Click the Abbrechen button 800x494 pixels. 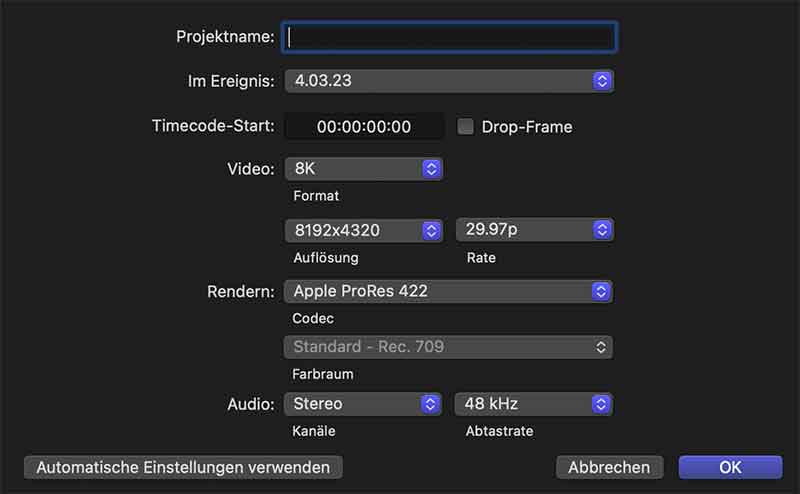610,467
